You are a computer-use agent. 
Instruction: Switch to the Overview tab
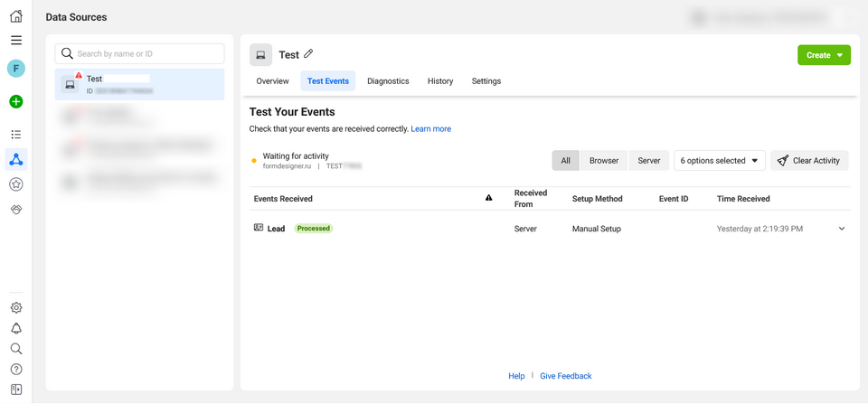(272, 80)
